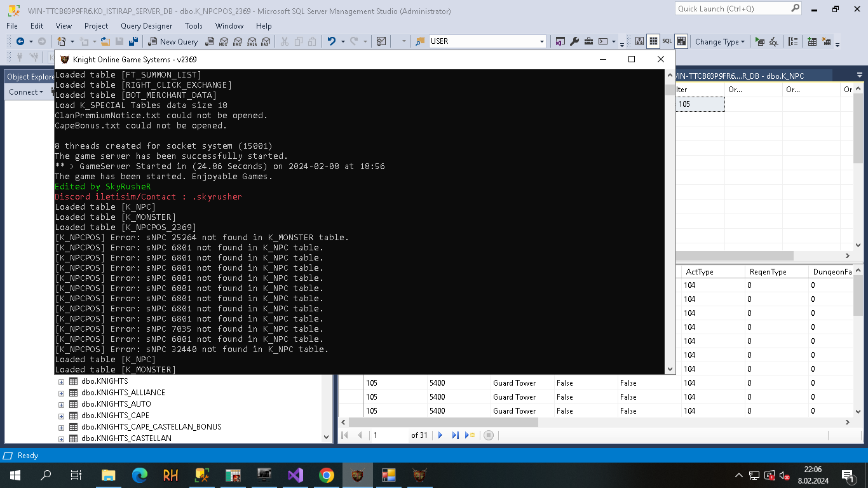This screenshot has width=868, height=488.
Task: Click the Save All icon
Action: coord(133,41)
